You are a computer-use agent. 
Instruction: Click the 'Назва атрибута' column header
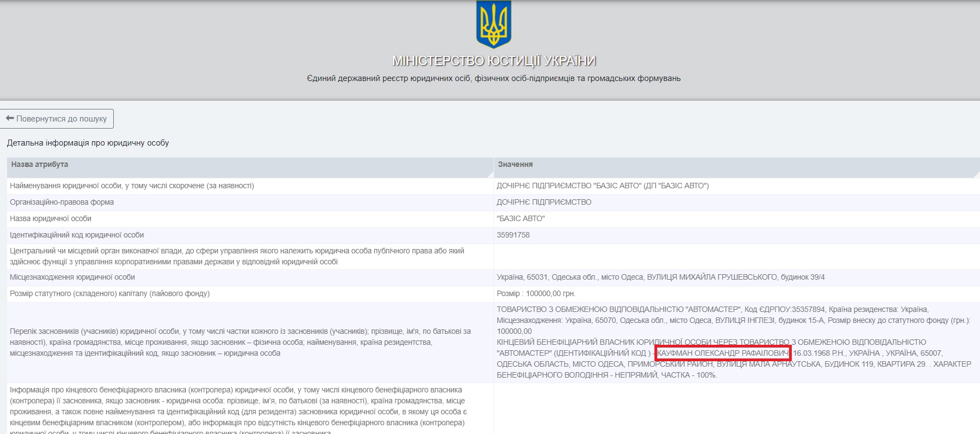point(39,165)
